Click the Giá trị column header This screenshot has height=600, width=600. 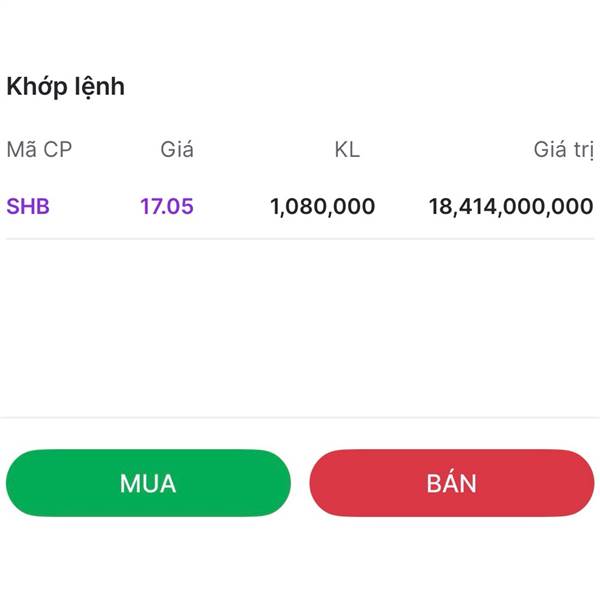pyautogui.click(x=563, y=150)
